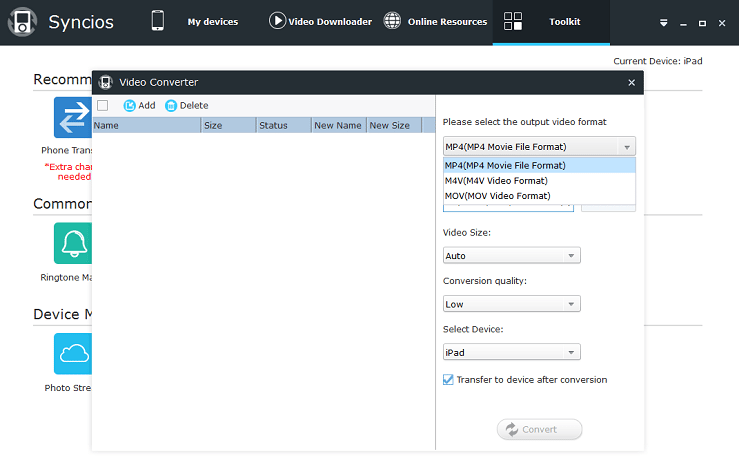Screen dimensions: 739x465
Task: Click the Video Converter dialog logo icon
Action: pyautogui.click(x=106, y=82)
